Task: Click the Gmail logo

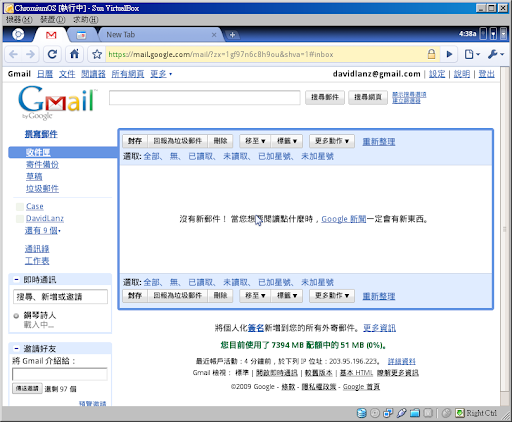Action: click(57, 102)
